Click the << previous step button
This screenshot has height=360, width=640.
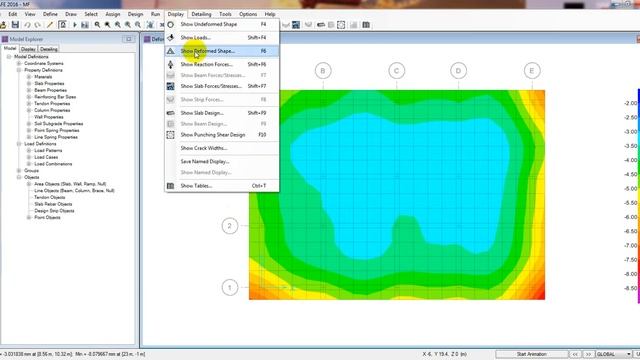pos(575,354)
